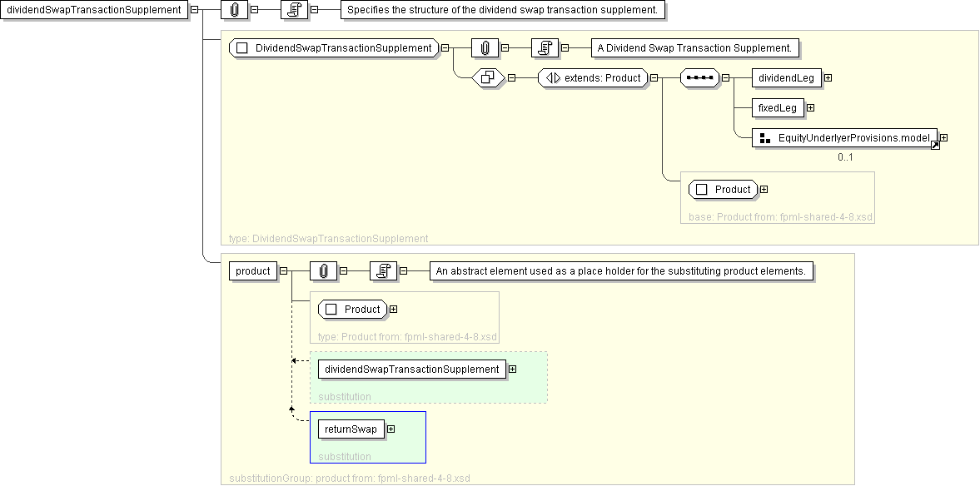Expand the returnSwap substitution element
Screen dimensions: 980x486
[391, 429]
